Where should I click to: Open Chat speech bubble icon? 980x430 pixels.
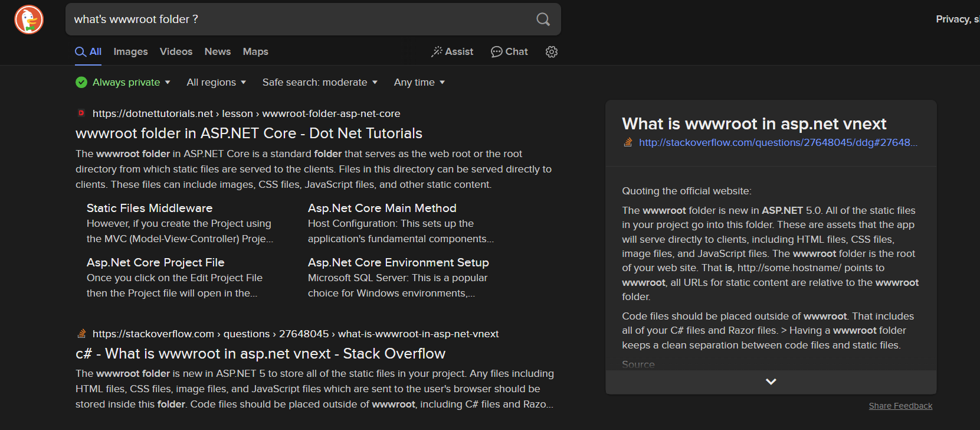[x=509, y=52]
